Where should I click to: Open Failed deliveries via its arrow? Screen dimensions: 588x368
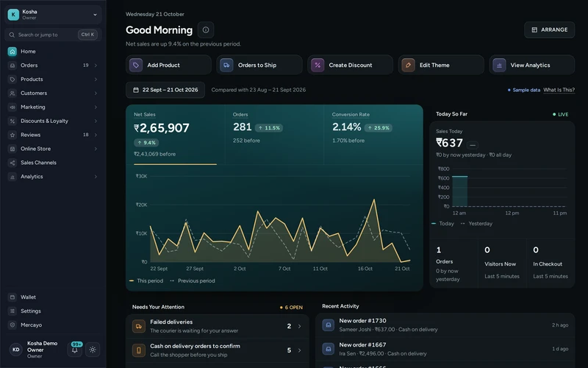click(299, 326)
